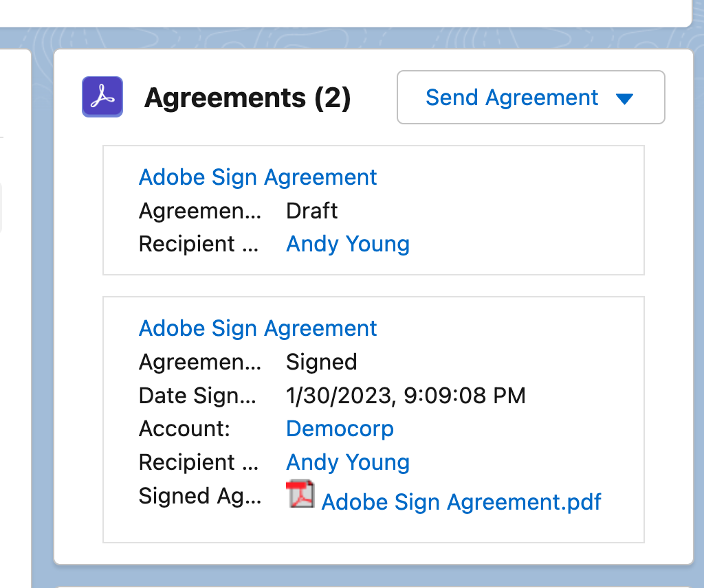Viewport: 704px width, 588px height.
Task: View recipient Andy Young on the signed agreement
Action: (x=347, y=462)
